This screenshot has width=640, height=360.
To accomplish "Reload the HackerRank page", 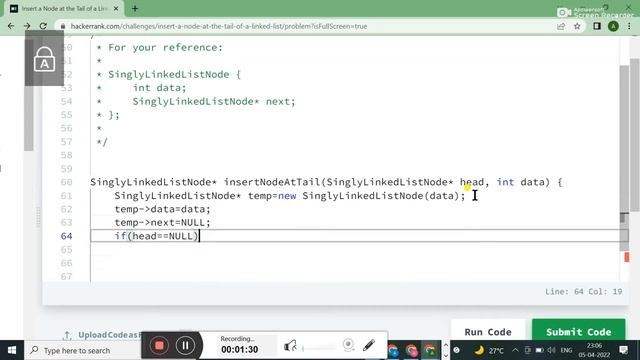I will 43,26.
